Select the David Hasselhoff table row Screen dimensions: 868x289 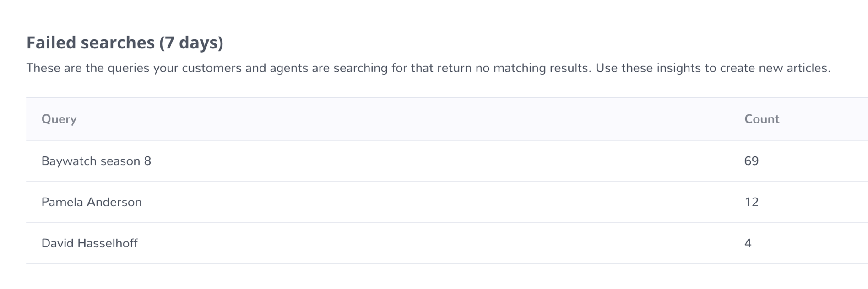(x=447, y=243)
